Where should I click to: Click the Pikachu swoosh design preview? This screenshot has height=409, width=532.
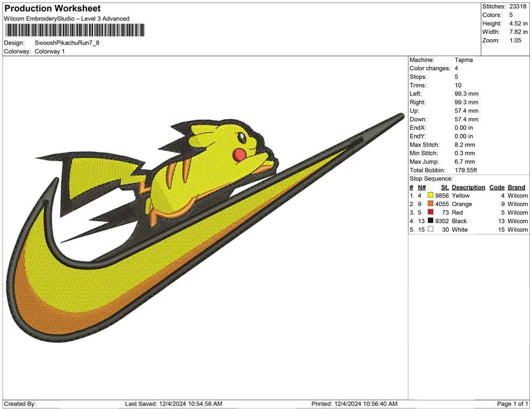pos(206,228)
